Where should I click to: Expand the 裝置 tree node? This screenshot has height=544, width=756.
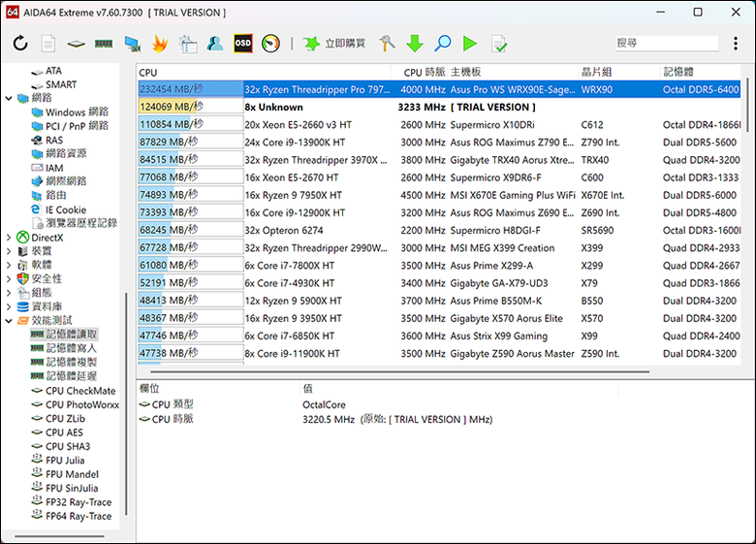(9, 251)
